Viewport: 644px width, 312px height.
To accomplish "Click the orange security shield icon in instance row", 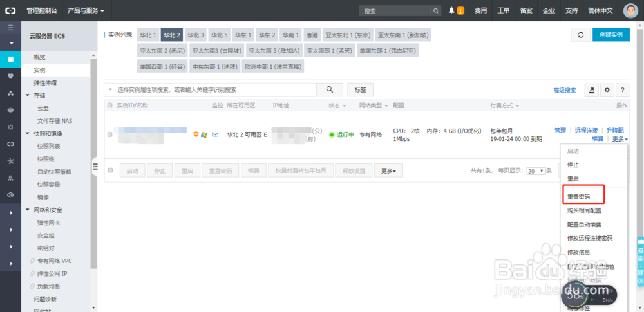I will pyautogui.click(x=196, y=134).
